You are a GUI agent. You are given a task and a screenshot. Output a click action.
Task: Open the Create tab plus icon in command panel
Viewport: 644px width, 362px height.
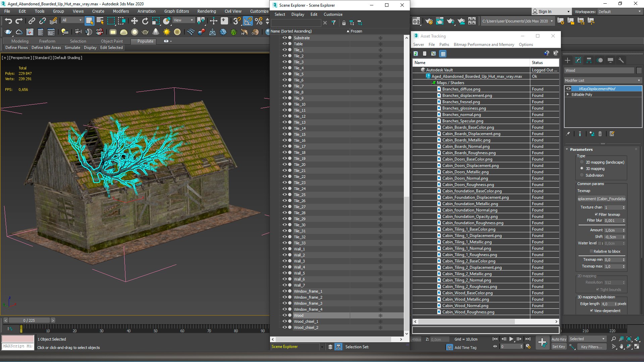point(568,60)
